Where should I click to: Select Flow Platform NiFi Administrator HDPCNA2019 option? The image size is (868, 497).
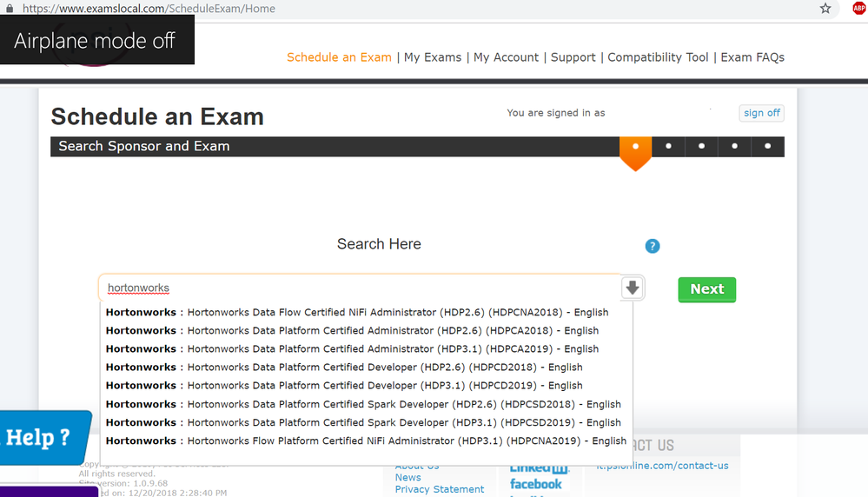[x=366, y=441]
